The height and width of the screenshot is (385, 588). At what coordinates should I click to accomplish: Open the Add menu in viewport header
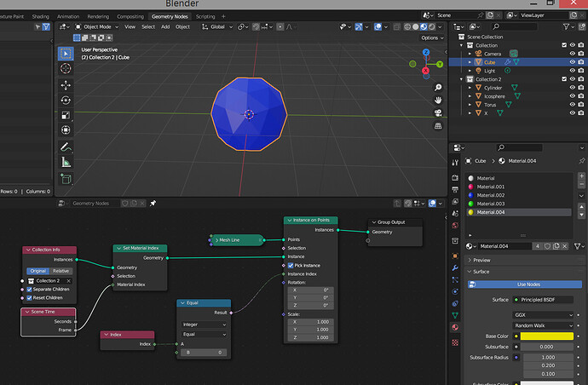click(x=165, y=27)
